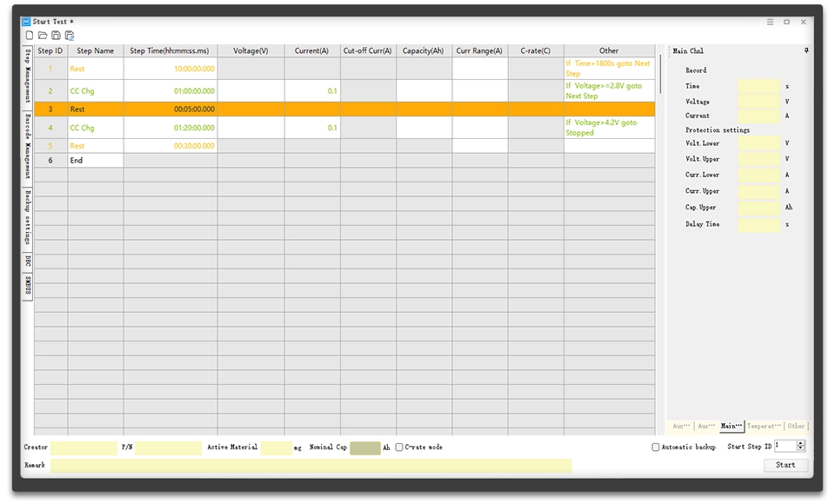Save the current step file
Viewport: 835px width, 504px height.
(x=56, y=36)
